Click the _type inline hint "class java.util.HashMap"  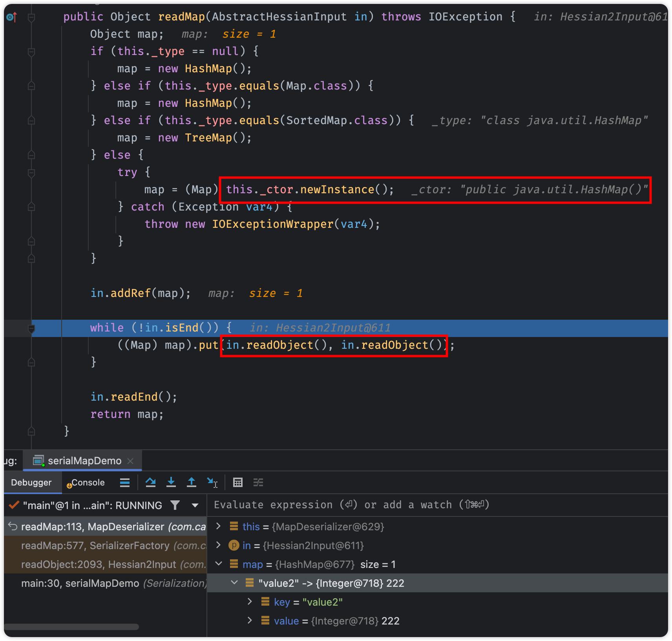(x=539, y=120)
